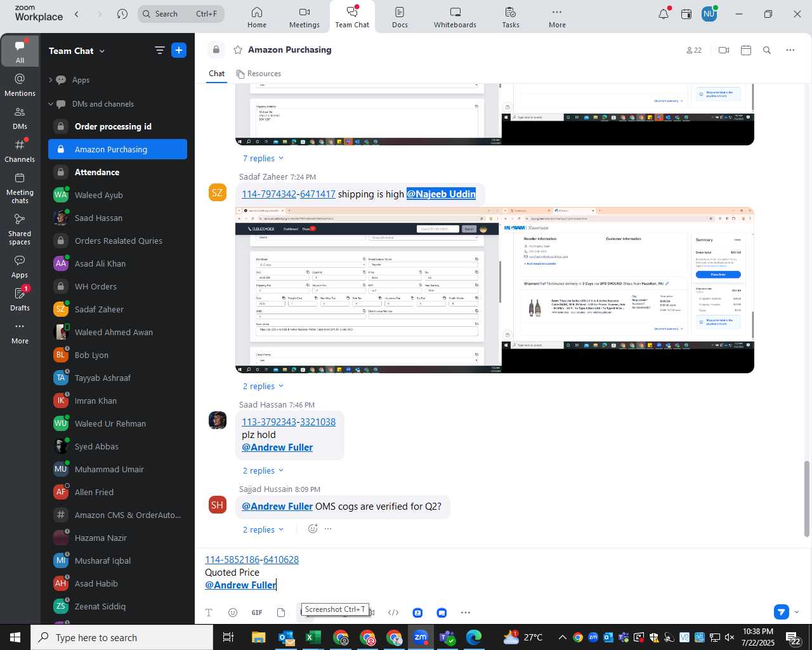Viewport: 812px width, 650px height.
Task: Open the WH Orders channel
Action: (117, 286)
